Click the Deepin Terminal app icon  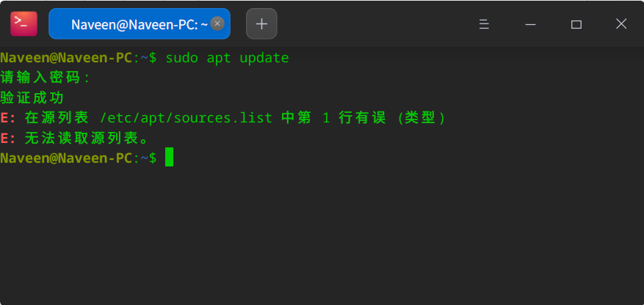point(23,23)
